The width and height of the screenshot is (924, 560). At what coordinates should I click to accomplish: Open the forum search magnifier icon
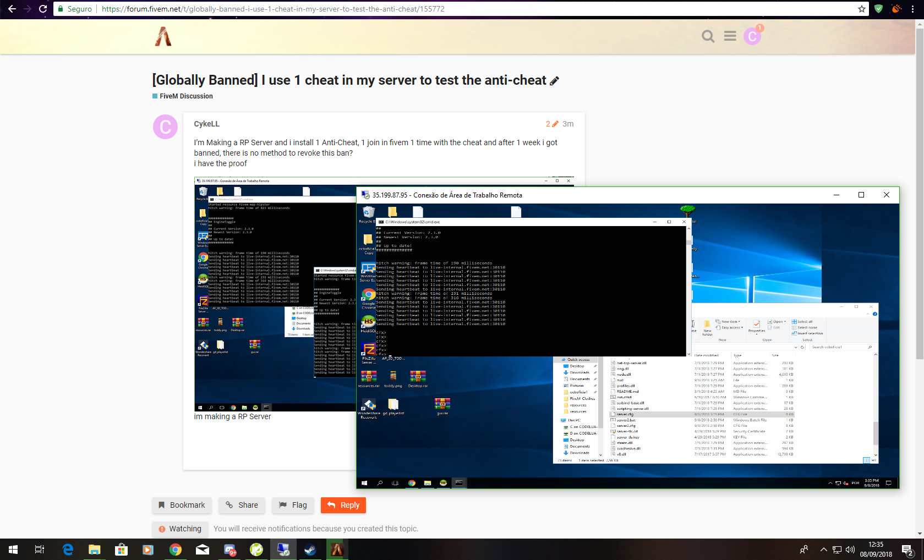point(708,36)
